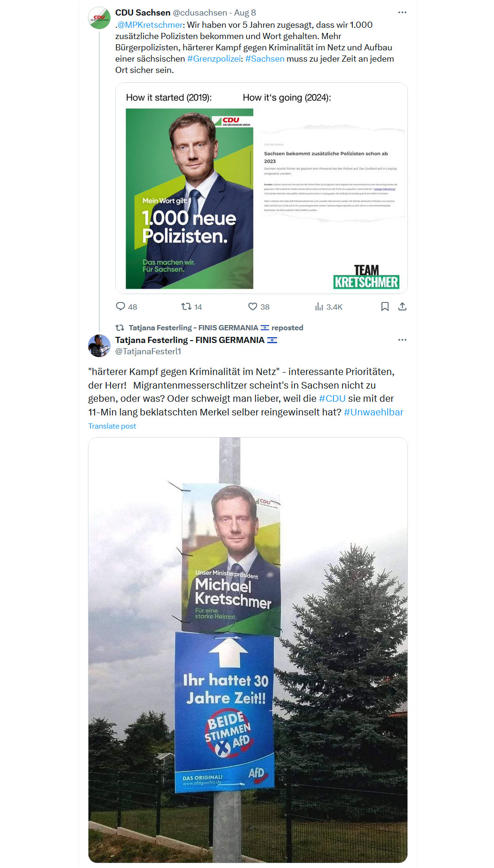Open more options for Tatjana Festerling post
494x868 pixels.
tap(402, 340)
